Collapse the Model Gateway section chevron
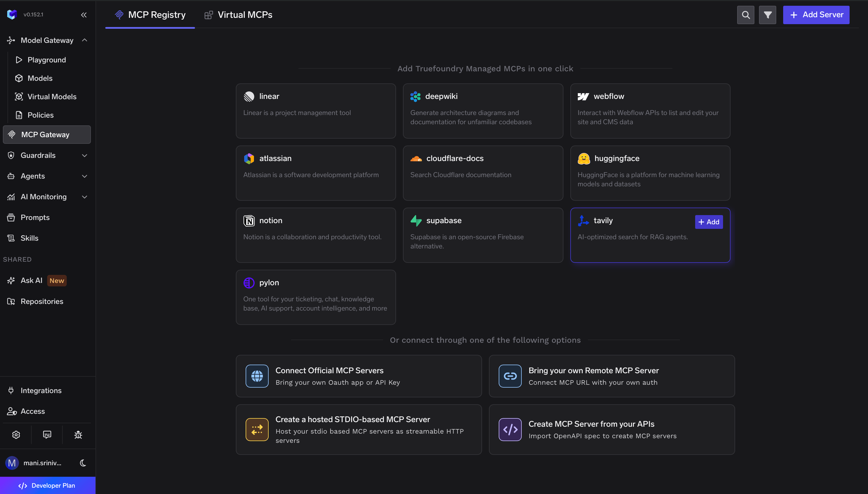Viewport: 868px width, 494px height. pyautogui.click(x=85, y=40)
